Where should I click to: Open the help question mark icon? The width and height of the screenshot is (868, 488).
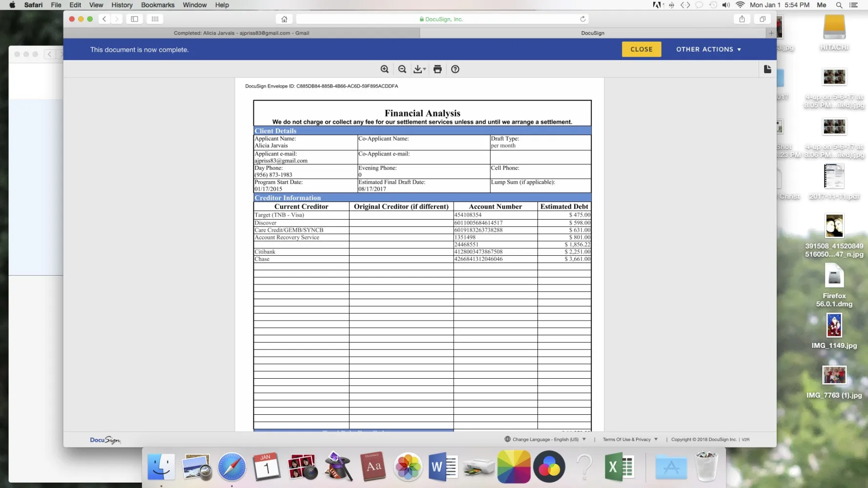455,69
